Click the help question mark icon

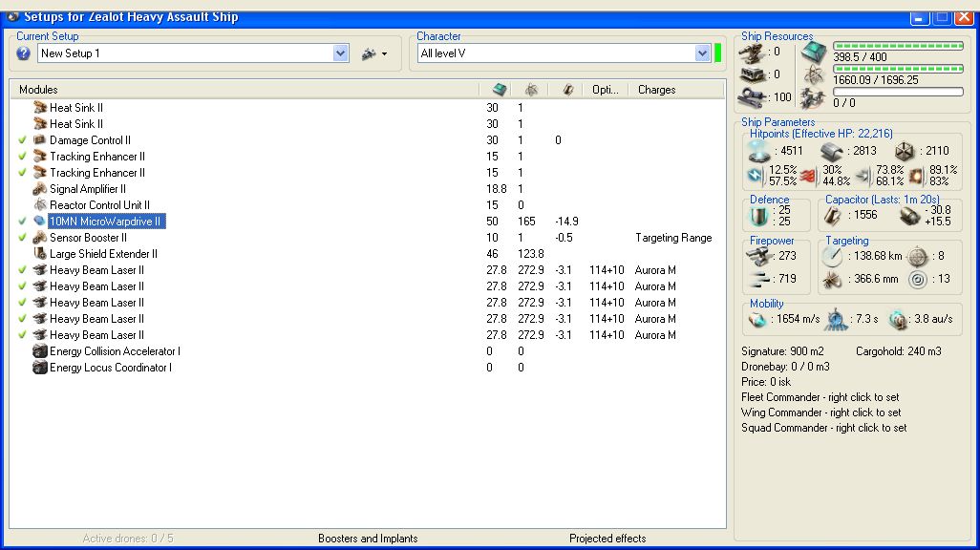coord(23,53)
